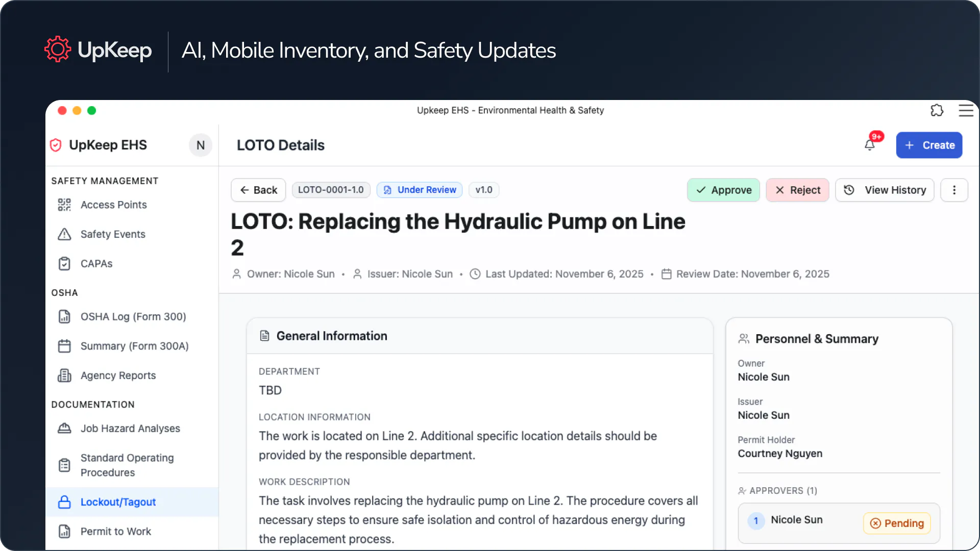
Task: Go Back to the previous page
Action: click(258, 190)
